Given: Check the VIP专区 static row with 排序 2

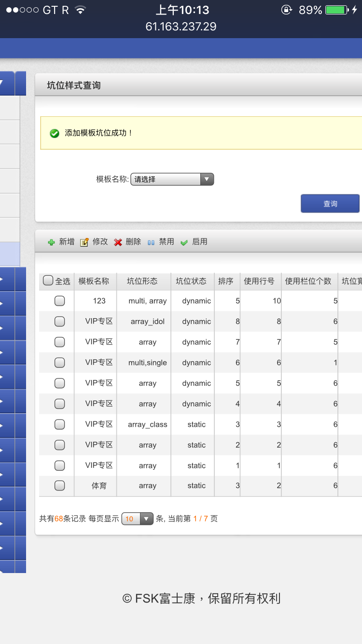Looking at the screenshot, I should click(x=59, y=445).
